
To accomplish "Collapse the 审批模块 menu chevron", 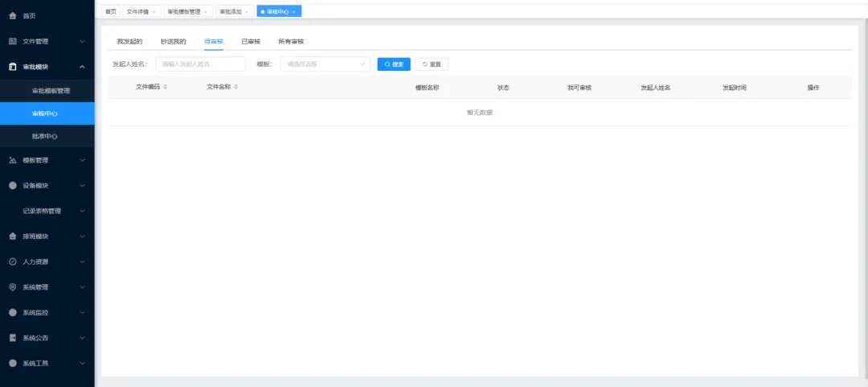I will [x=82, y=67].
